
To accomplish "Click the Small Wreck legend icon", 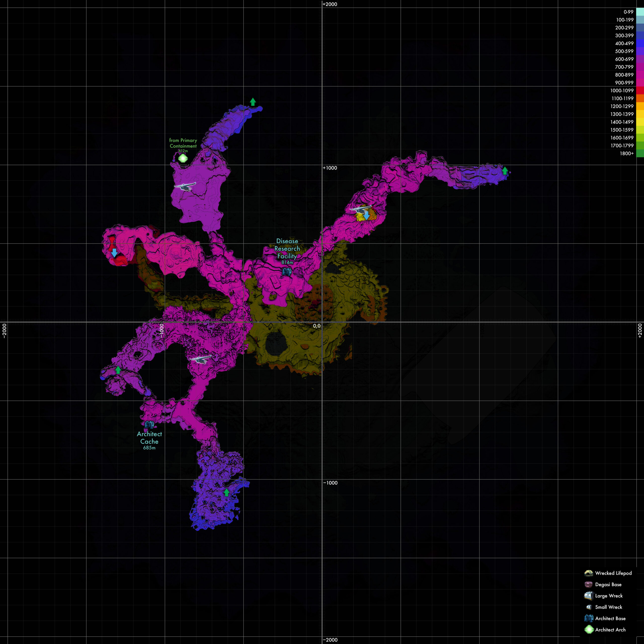I will [589, 607].
